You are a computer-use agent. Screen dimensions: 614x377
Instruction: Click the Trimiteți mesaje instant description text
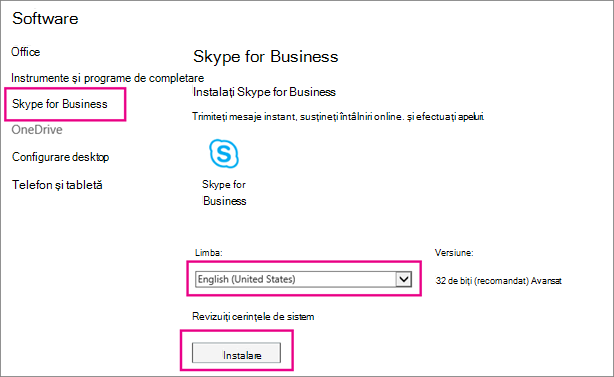pos(338,117)
